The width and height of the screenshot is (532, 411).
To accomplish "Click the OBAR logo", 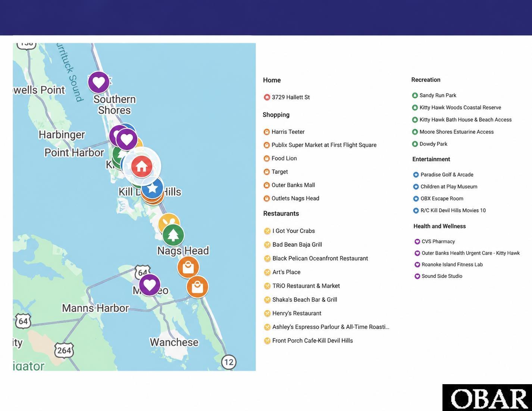I will [487, 398].
